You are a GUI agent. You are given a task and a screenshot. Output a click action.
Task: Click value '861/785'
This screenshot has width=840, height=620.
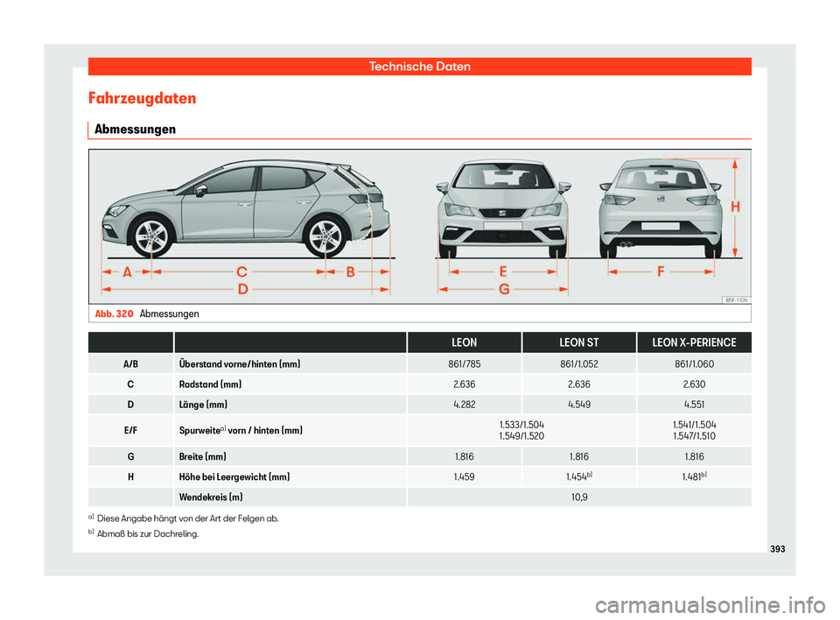(x=464, y=363)
